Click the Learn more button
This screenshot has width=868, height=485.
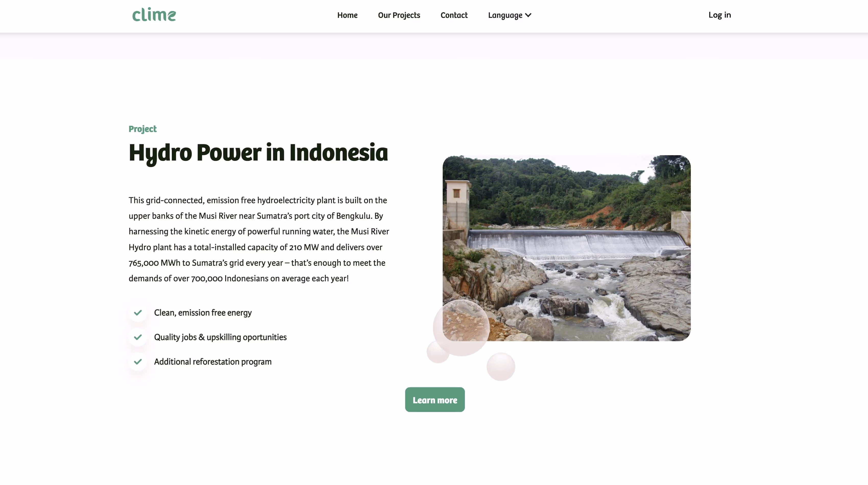click(435, 399)
